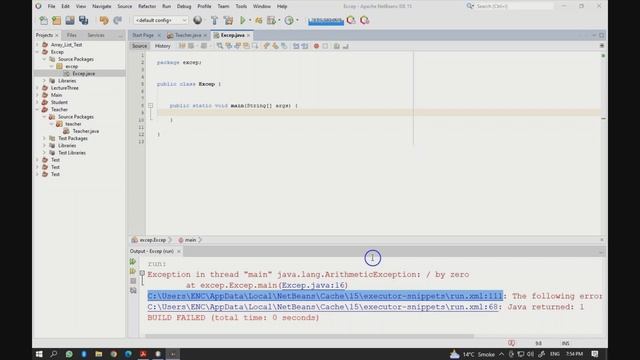Click the Open Project toolbar icon
This screenshot has width=640, height=360.
tap(70, 20)
